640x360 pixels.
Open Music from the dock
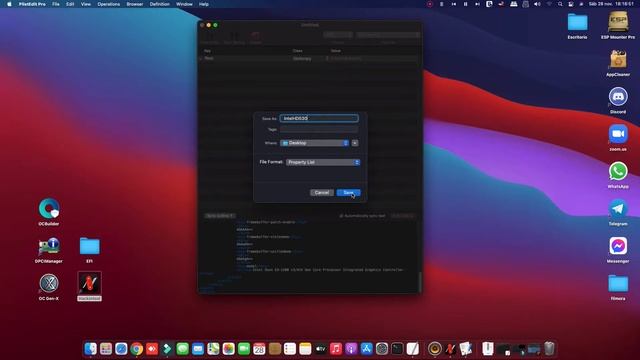[x=336, y=349]
